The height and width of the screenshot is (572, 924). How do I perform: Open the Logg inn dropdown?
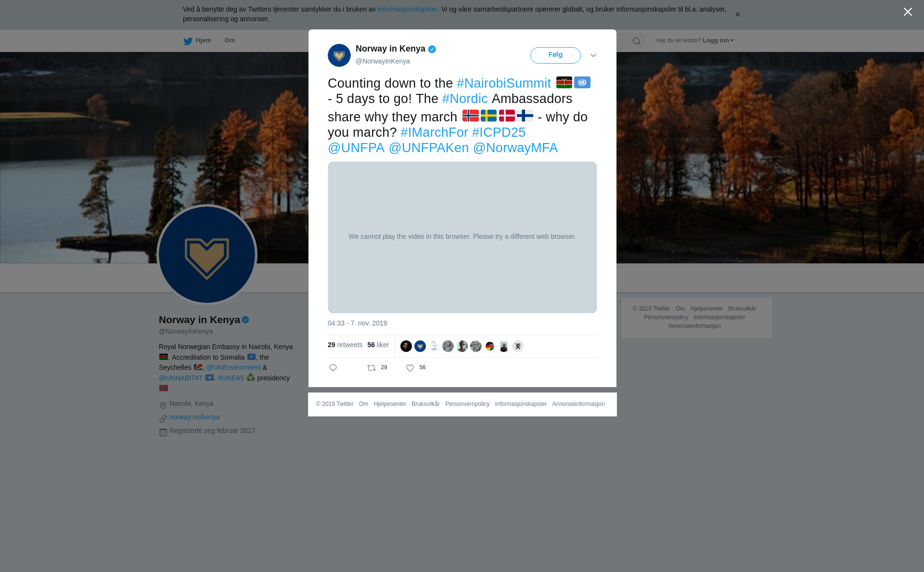click(x=718, y=40)
